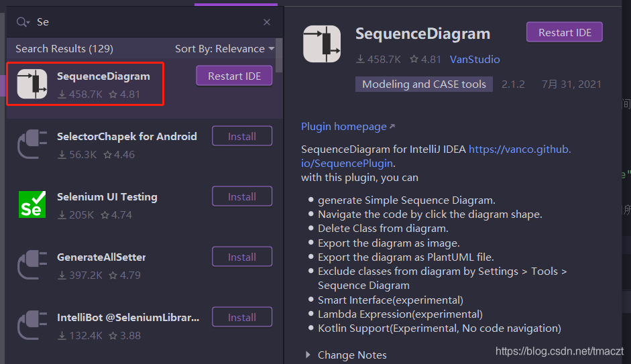Image resolution: width=631 pixels, height=364 pixels.
Task: Expand the Change Notes section
Action: point(308,355)
